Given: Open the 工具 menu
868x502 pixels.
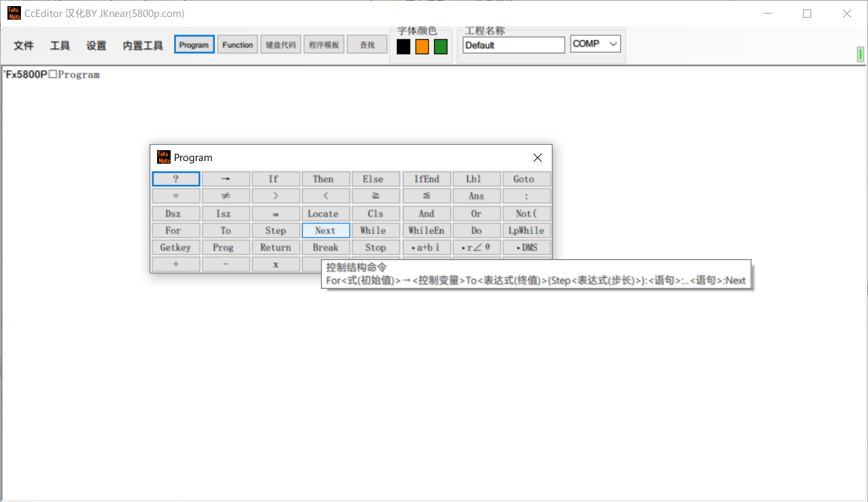Looking at the screenshot, I should pos(60,45).
